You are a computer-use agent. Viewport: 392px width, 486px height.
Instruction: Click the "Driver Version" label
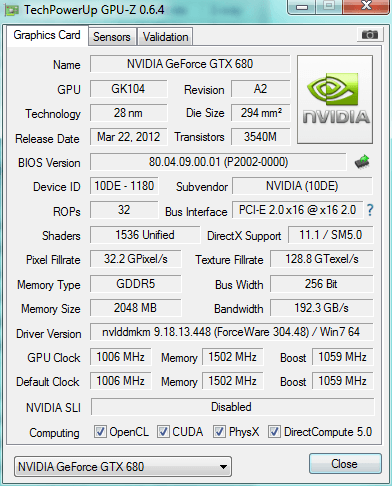[49, 334]
